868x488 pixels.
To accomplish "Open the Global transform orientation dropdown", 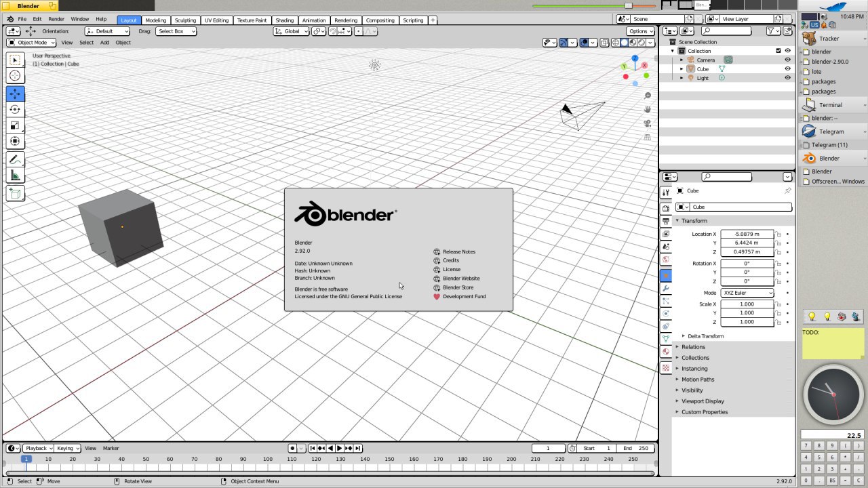I will 291,31.
